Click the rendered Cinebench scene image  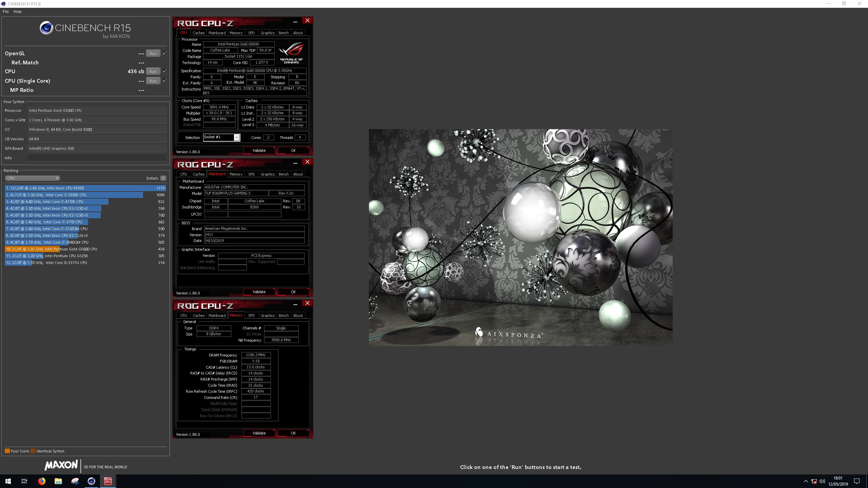(x=520, y=237)
